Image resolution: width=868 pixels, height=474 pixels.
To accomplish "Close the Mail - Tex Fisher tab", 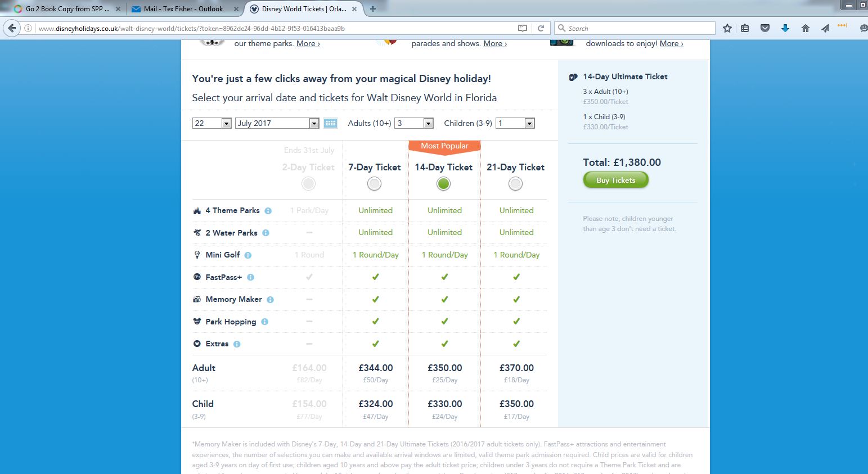I will [x=236, y=9].
